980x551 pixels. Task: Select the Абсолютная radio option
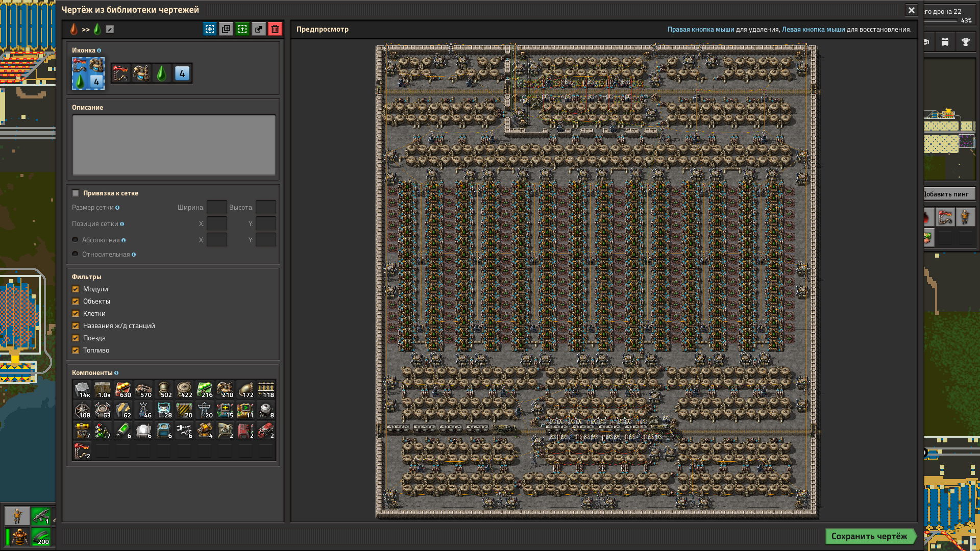(x=76, y=240)
